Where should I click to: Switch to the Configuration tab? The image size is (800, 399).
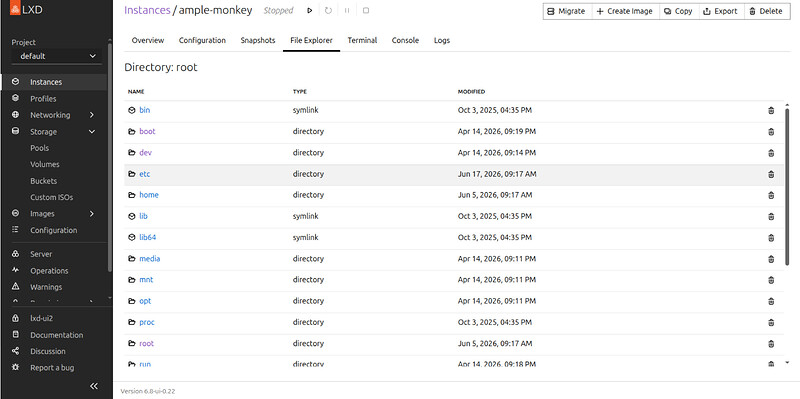[x=202, y=40]
